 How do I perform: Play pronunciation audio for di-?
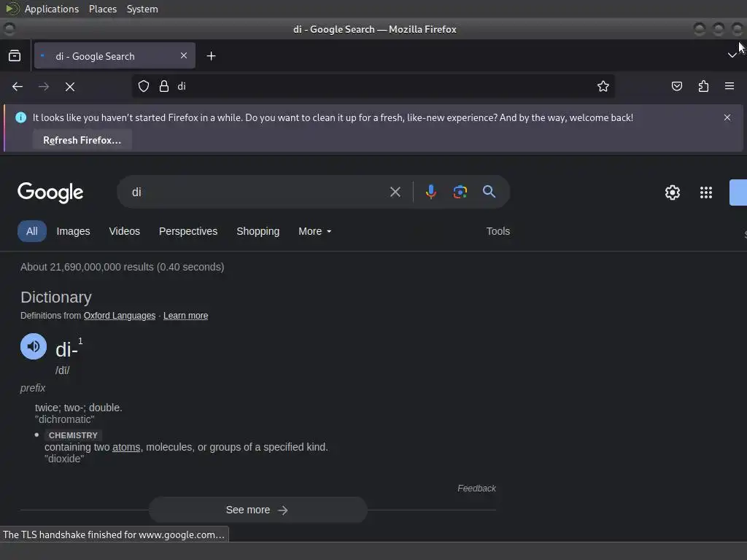tap(34, 346)
